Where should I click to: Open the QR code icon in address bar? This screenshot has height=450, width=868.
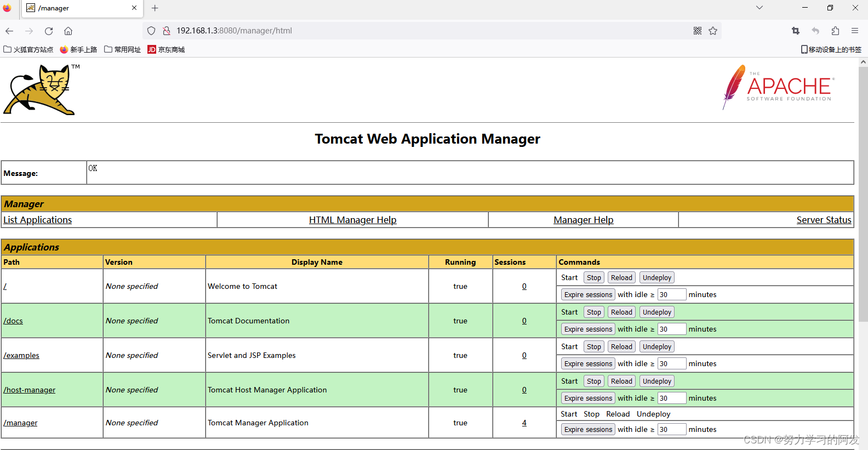pos(698,31)
